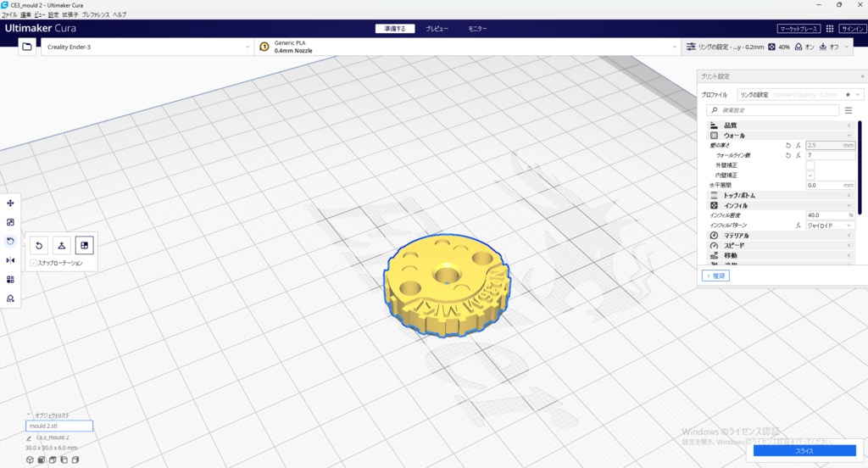
Task: Switch to the モニター tab
Action: coord(477,29)
